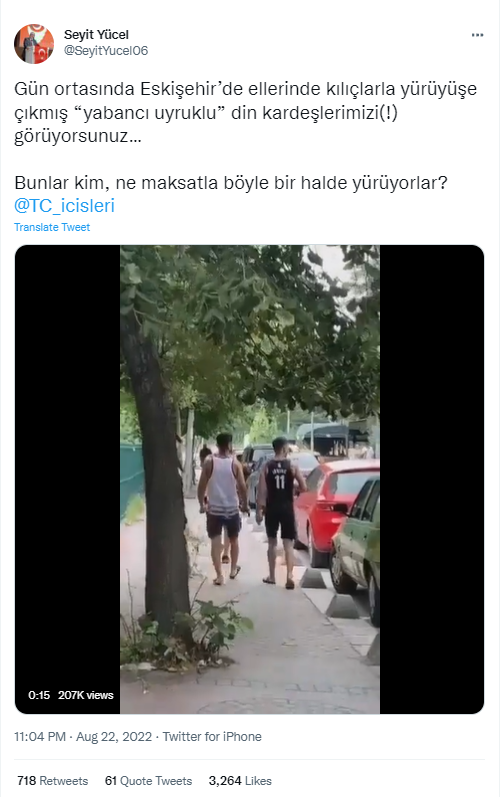
Task: View the 61 Quote Tweets list
Action: [148, 781]
